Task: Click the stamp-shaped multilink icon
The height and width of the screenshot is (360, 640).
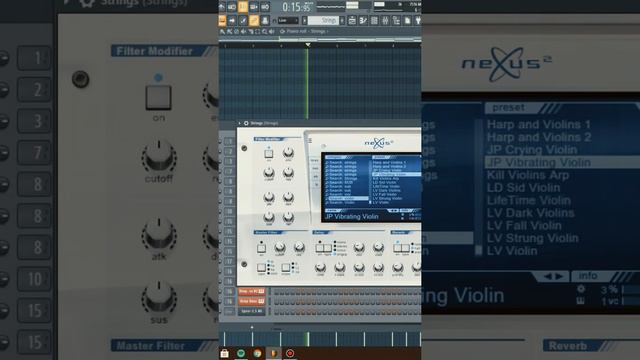Action: pyautogui.click(x=264, y=20)
